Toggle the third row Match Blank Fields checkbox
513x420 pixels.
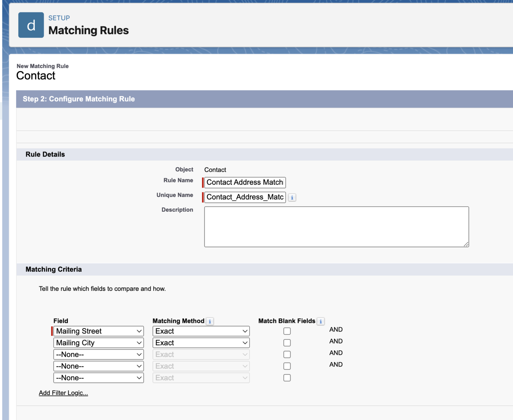coord(287,355)
